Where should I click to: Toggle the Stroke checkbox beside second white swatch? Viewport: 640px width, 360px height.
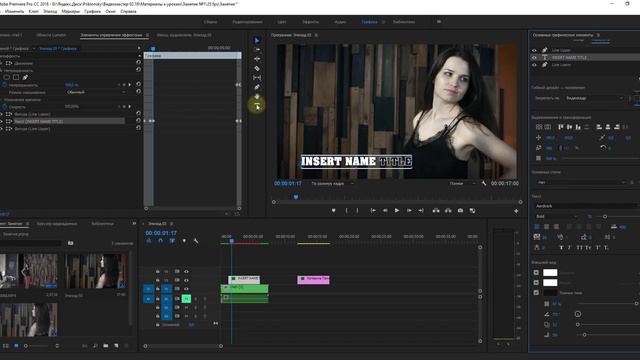(x=536, y=282)
